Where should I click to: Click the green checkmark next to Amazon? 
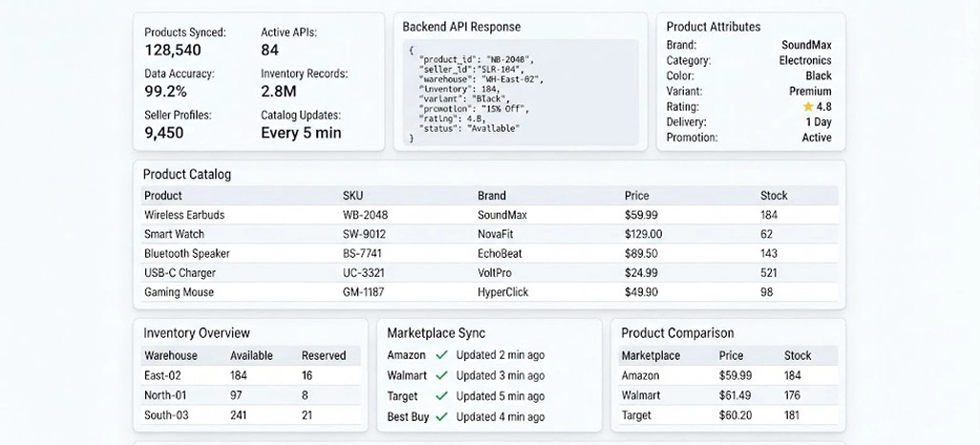pyautogui.click(x=442, y=355)
